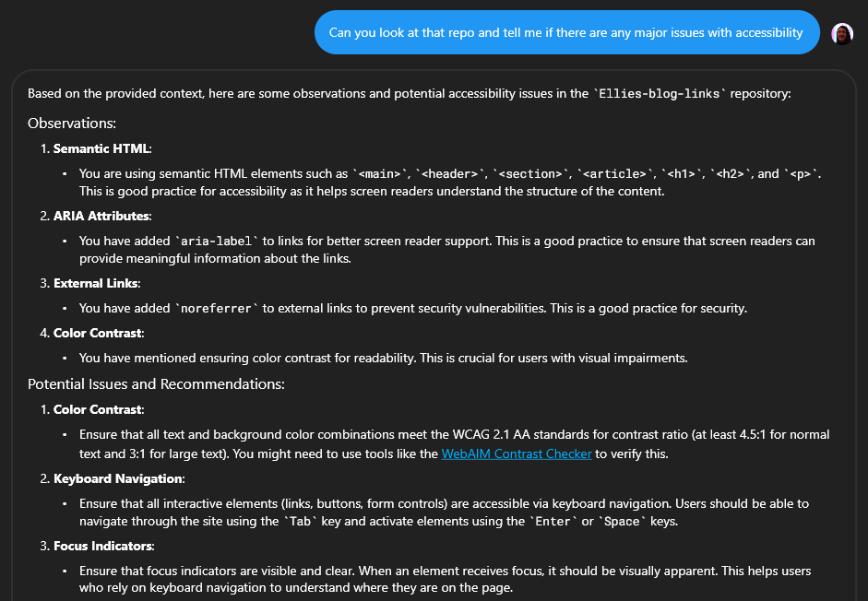Open the WebAIM Contrast Checker link
868x601 pixels.
click(516, 454)
